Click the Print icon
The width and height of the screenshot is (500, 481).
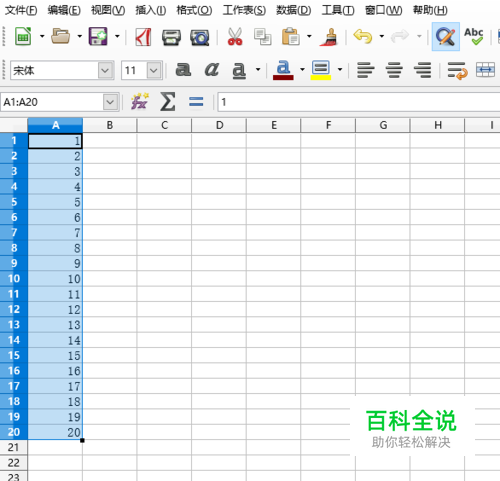(x=171, y=37)
